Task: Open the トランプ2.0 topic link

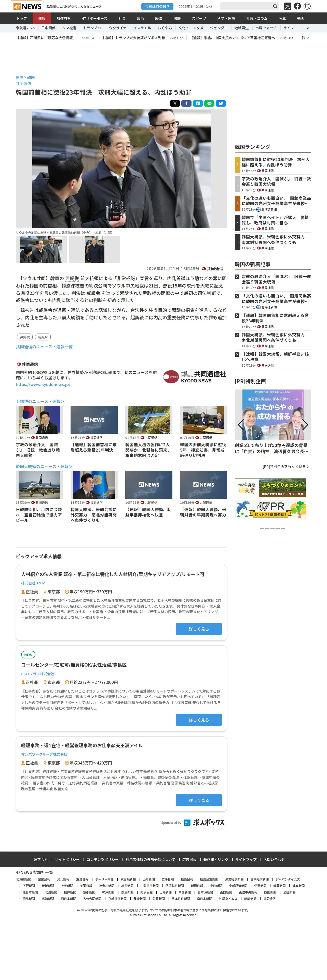Action: click(x=92, y=28)
